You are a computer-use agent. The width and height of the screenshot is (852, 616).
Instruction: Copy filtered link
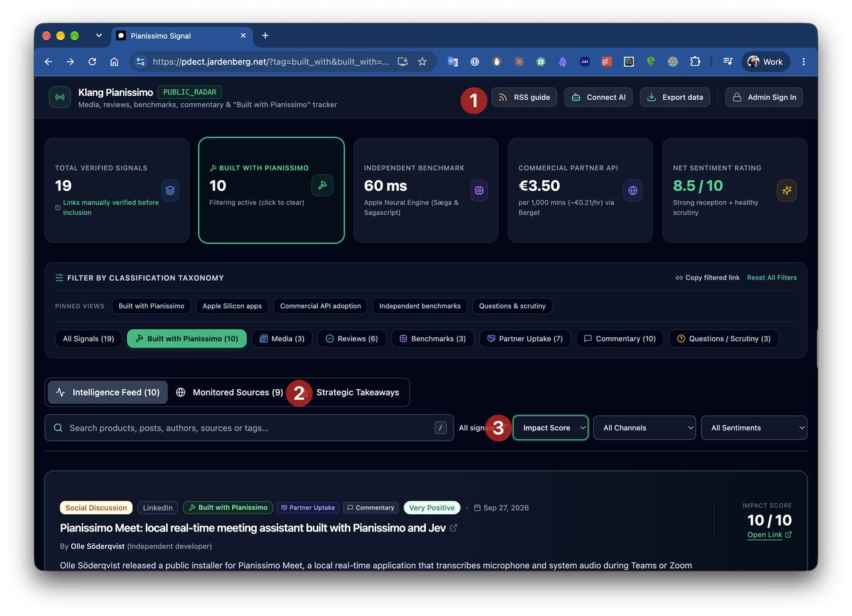708,277
